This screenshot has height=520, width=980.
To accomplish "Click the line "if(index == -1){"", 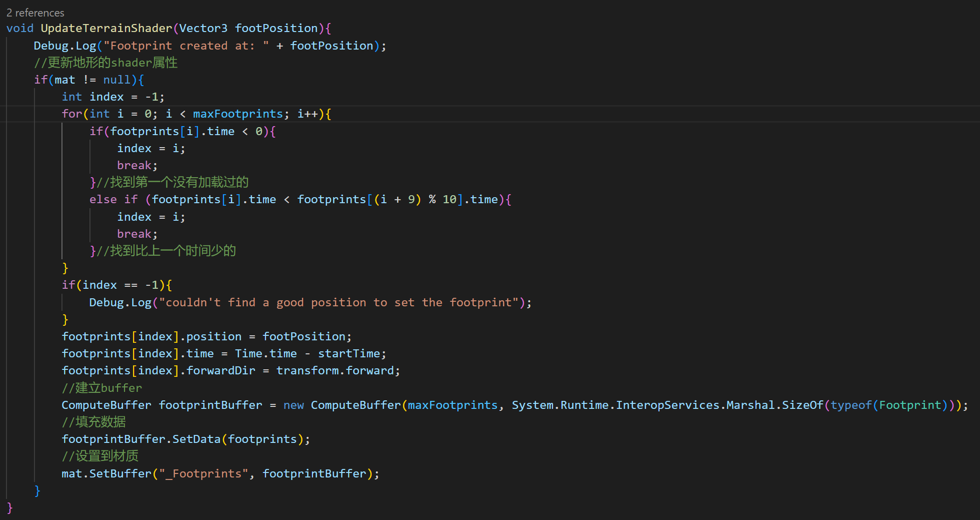I will pos(117,285).
